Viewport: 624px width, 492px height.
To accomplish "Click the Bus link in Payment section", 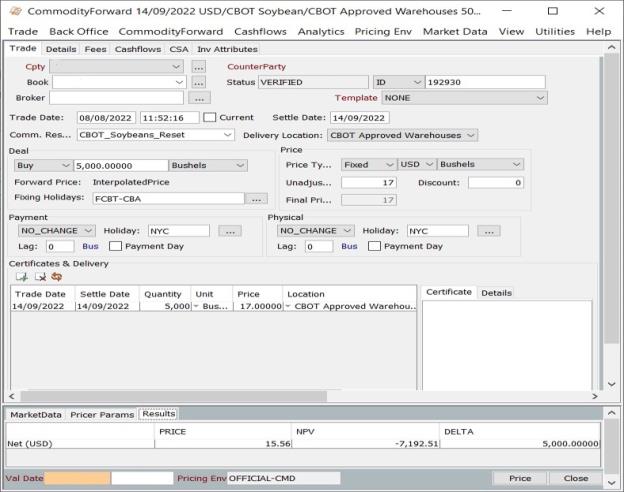I will click(90, 246).
